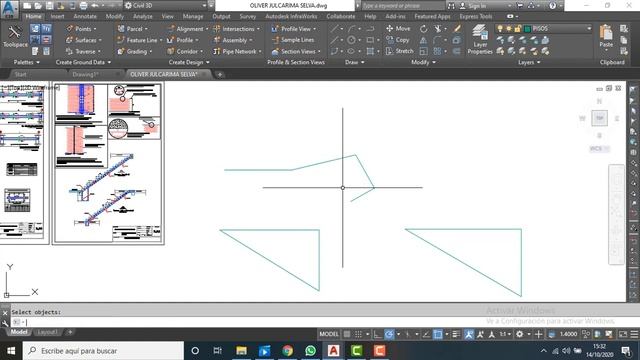The width and height of the screenshot is (640, 360).
Task: Click the Rotate tool icon
Action: tap(424, 29)
